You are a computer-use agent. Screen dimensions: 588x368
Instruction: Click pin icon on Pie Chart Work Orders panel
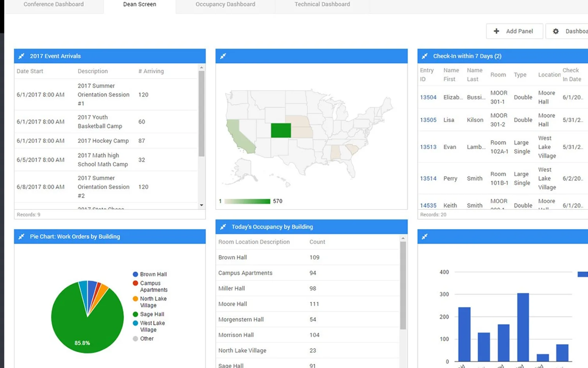(21, 236)
